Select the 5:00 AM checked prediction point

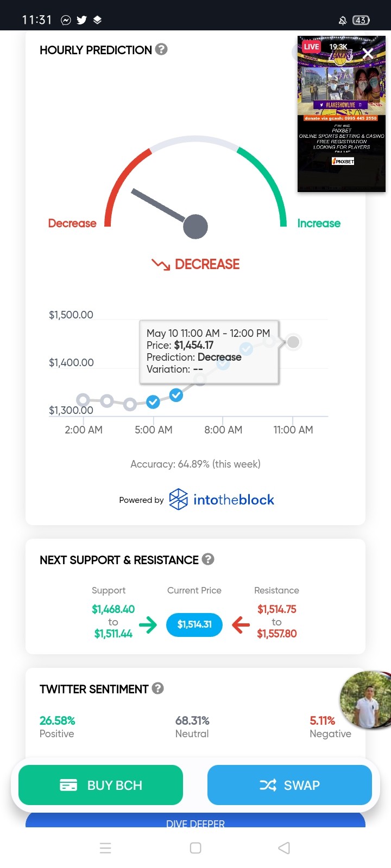click(x=153, y=402)
